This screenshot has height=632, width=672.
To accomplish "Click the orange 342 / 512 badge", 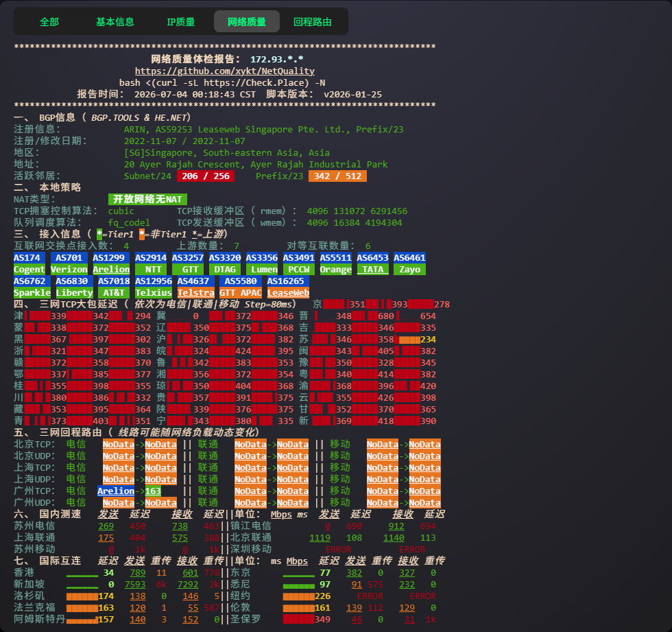I will pyautogui.click(x=337, y=176).
